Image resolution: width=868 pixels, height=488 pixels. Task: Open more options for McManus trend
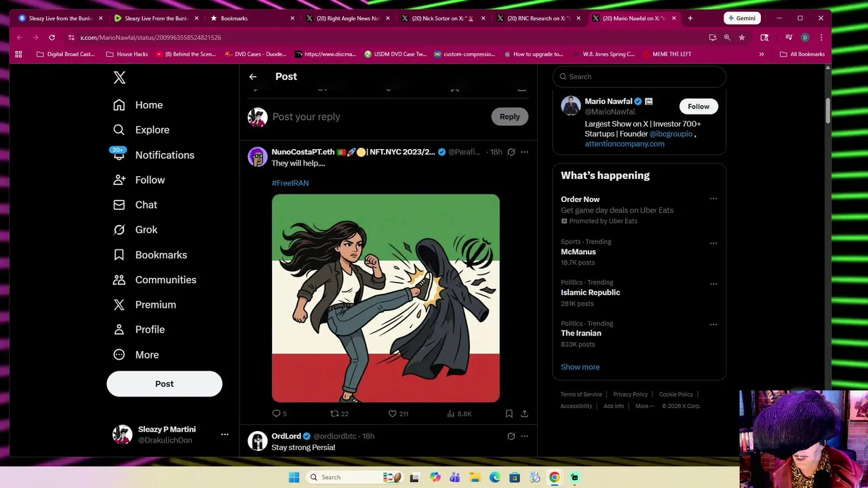(x=713, y=243)
